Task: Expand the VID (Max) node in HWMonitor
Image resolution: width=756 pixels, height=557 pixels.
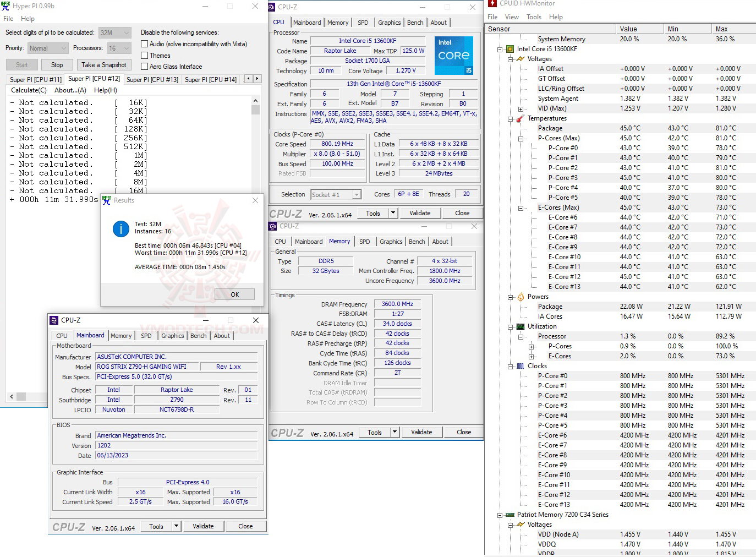Action: pos(521,108)
